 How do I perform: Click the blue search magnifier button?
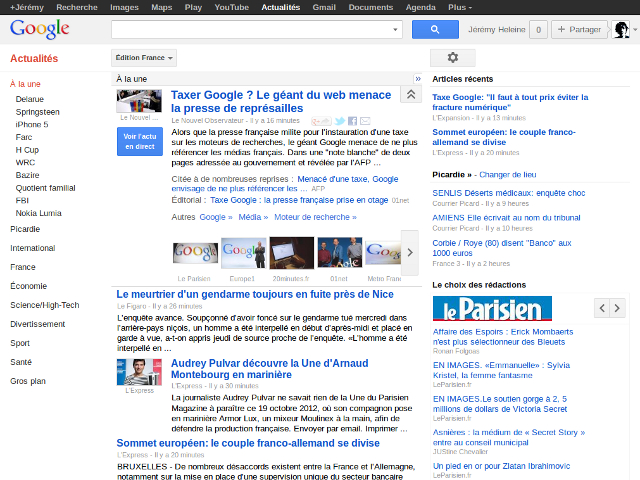tap(435, 29)
